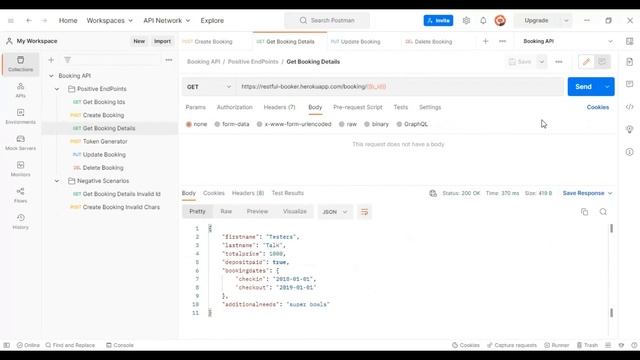Click the filter icon in the collections panel

point(67,60)
